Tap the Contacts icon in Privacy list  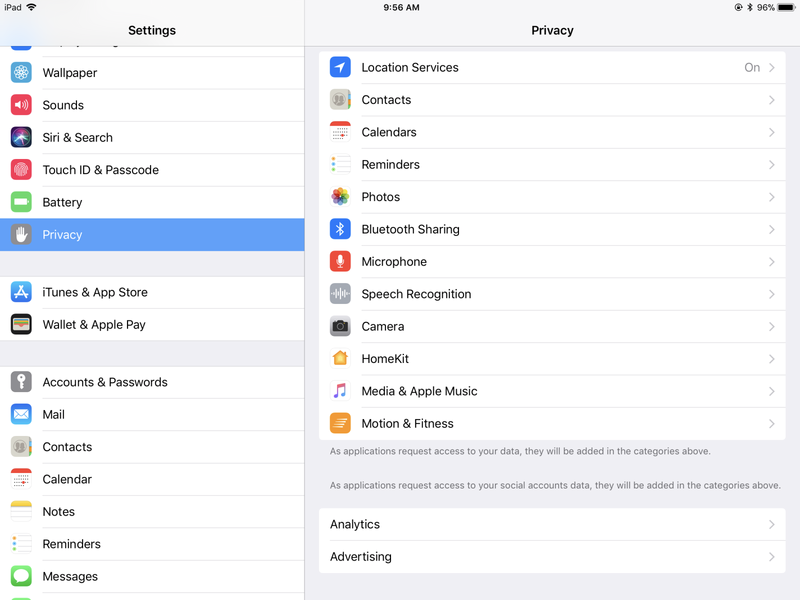click(340, 100)
